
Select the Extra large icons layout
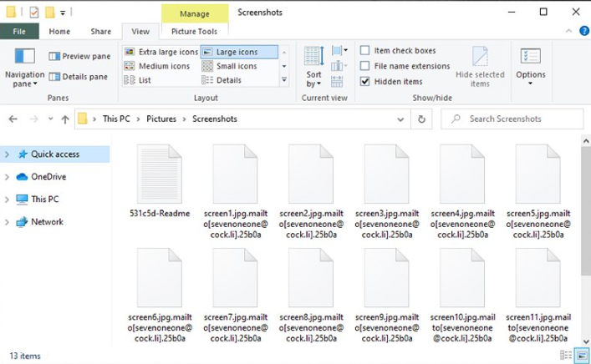(x=161, y=52)
